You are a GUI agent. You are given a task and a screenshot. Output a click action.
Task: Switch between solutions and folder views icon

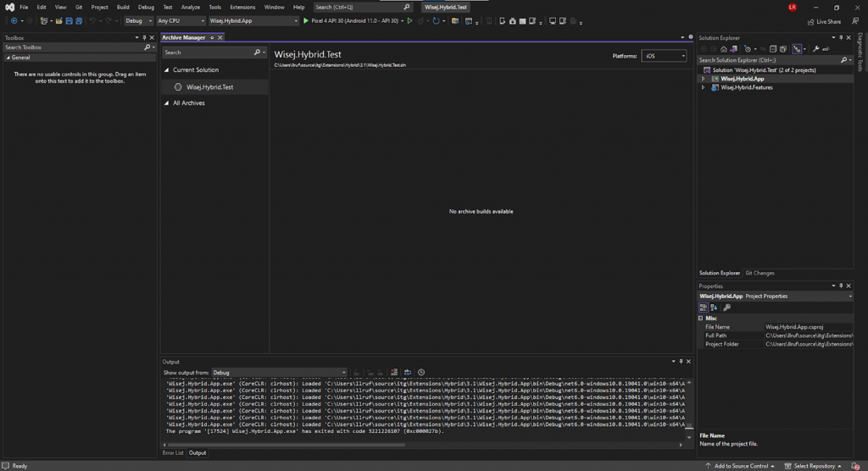pyautogui.click(x=733, y=48)
